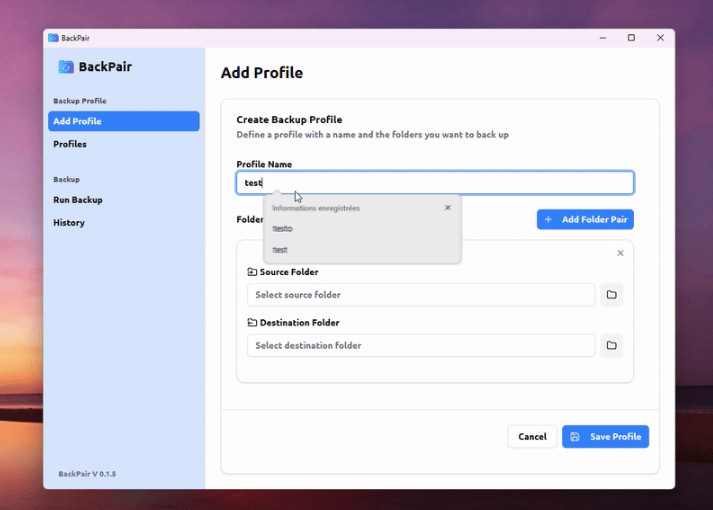Click the Select source folder field
This screenshot has height=510, width=713.
[x=421, y=295]
